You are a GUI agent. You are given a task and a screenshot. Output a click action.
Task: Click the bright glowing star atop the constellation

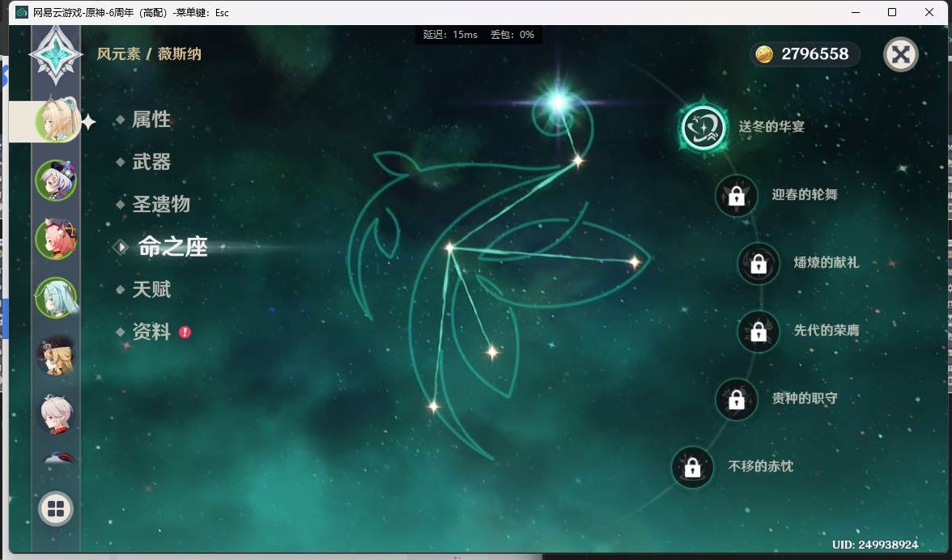click(558, 104)
